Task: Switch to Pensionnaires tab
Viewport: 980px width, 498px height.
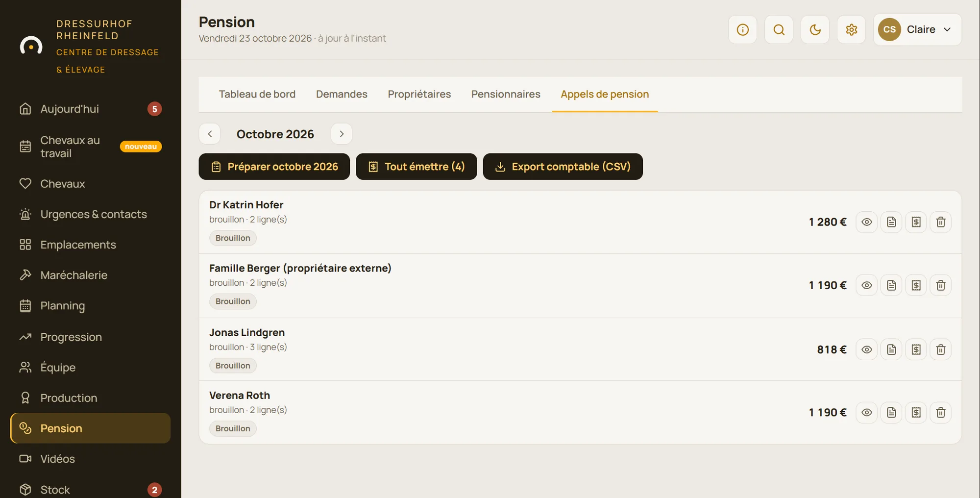Action: coord(506,94)
